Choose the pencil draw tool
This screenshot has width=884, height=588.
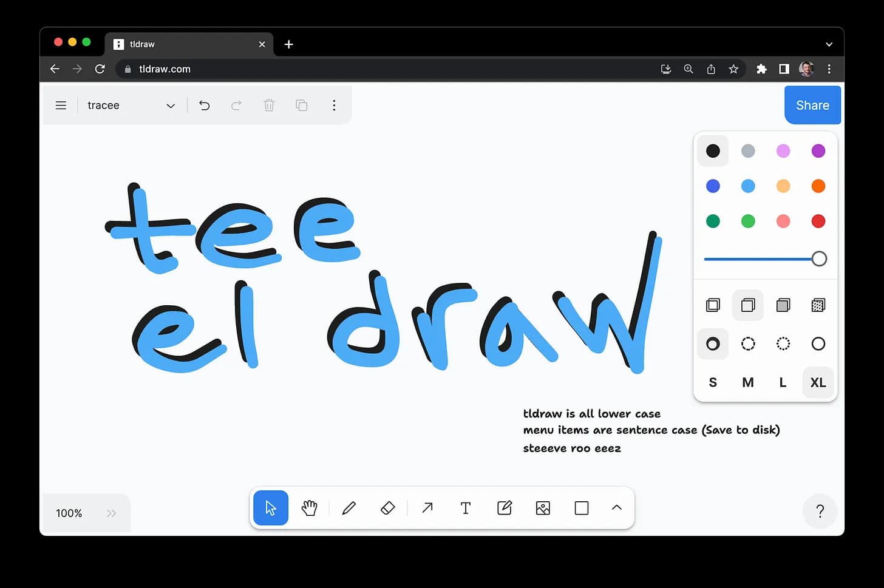(349, 508)
